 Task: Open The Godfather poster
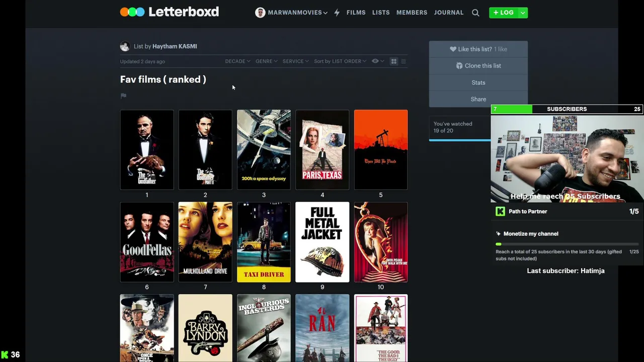[x=147, y=150]
